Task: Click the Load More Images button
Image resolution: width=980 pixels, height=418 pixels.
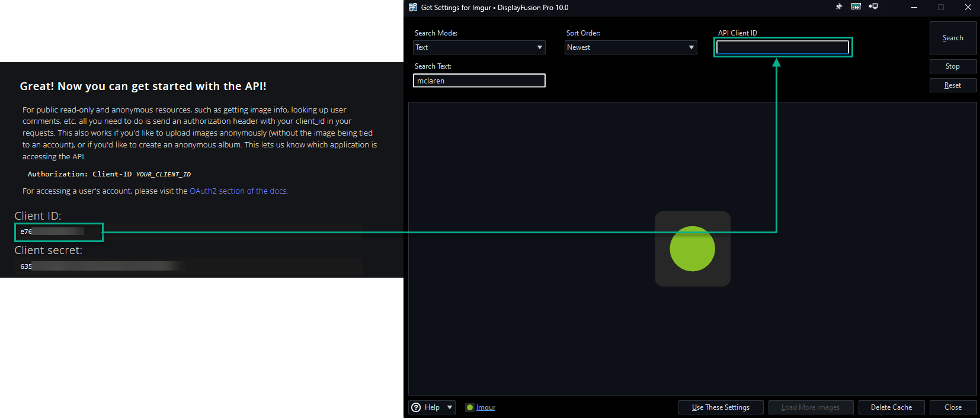Action: click(811, 407)
